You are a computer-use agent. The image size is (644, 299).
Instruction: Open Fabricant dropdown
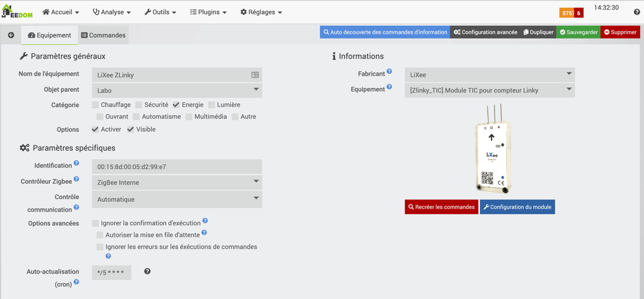(489, 74)
